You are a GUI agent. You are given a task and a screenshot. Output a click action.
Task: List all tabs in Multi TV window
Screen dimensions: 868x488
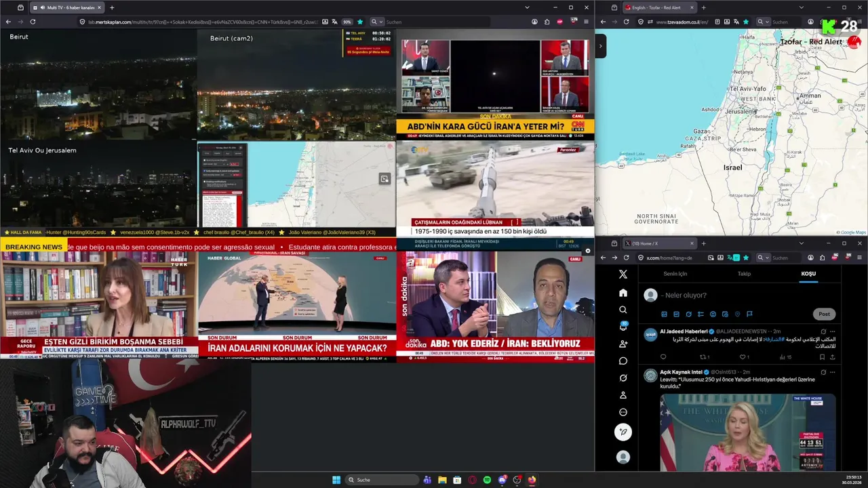527,7
